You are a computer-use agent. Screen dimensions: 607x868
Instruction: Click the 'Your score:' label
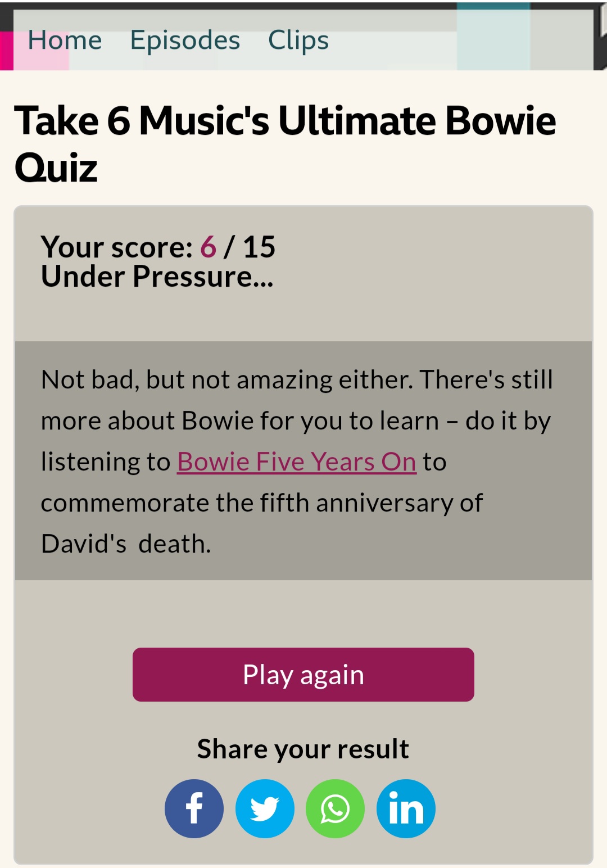[x=117, y=247]
